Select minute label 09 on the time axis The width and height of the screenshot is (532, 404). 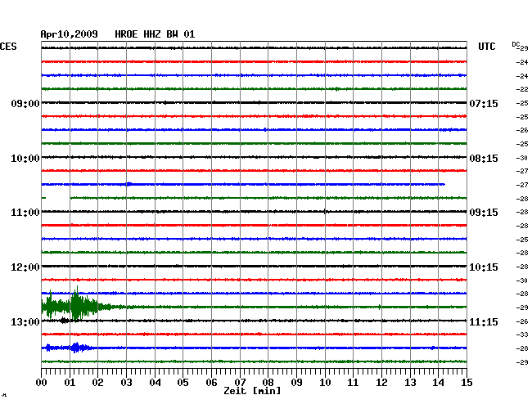pyautogui.click(x=296, y=382)
